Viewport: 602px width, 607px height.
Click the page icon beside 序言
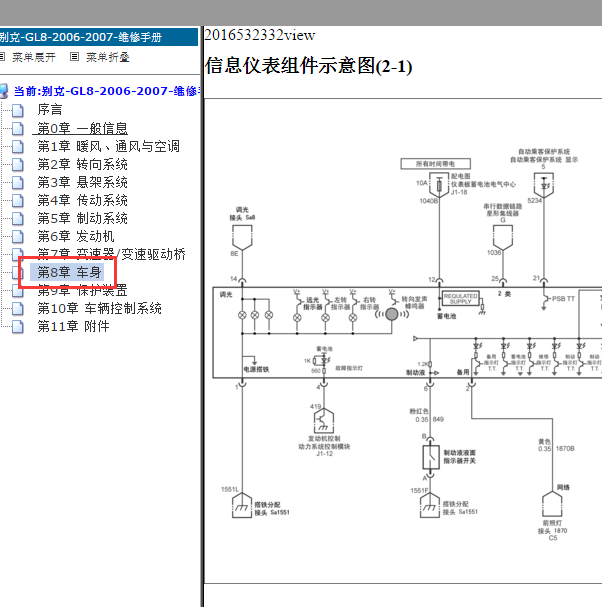point(17,110)
